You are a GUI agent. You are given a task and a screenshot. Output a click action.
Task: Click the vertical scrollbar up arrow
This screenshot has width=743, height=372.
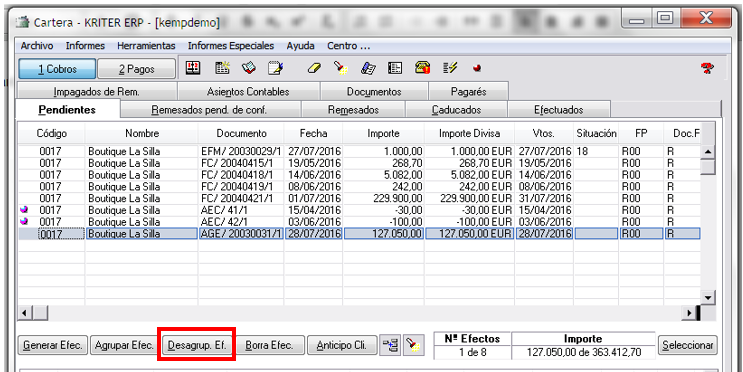708,152
